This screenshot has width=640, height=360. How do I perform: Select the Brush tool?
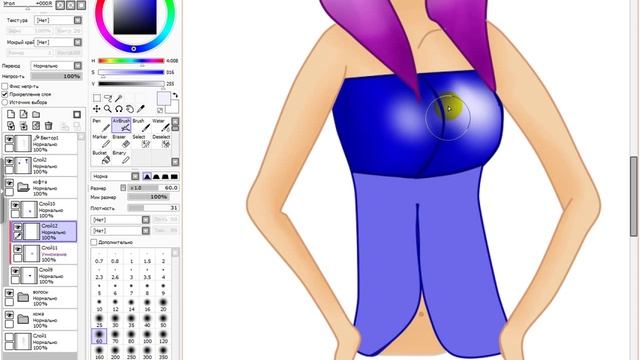(141, 125)
